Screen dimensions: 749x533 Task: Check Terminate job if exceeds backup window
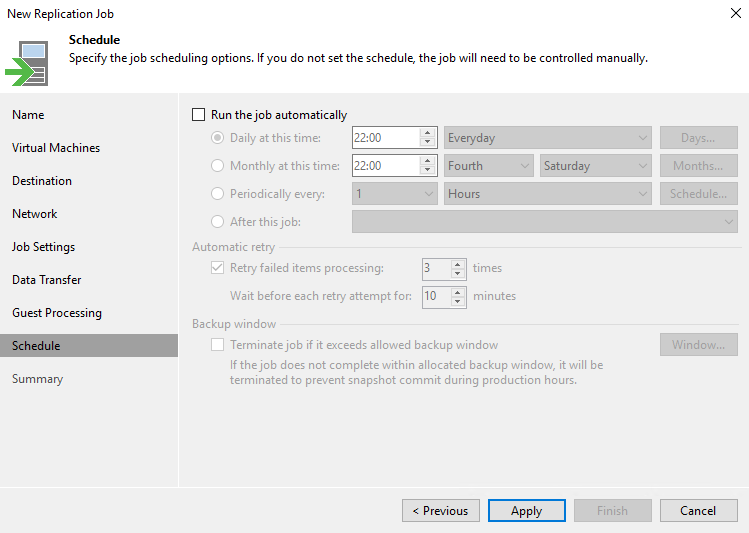218,345
